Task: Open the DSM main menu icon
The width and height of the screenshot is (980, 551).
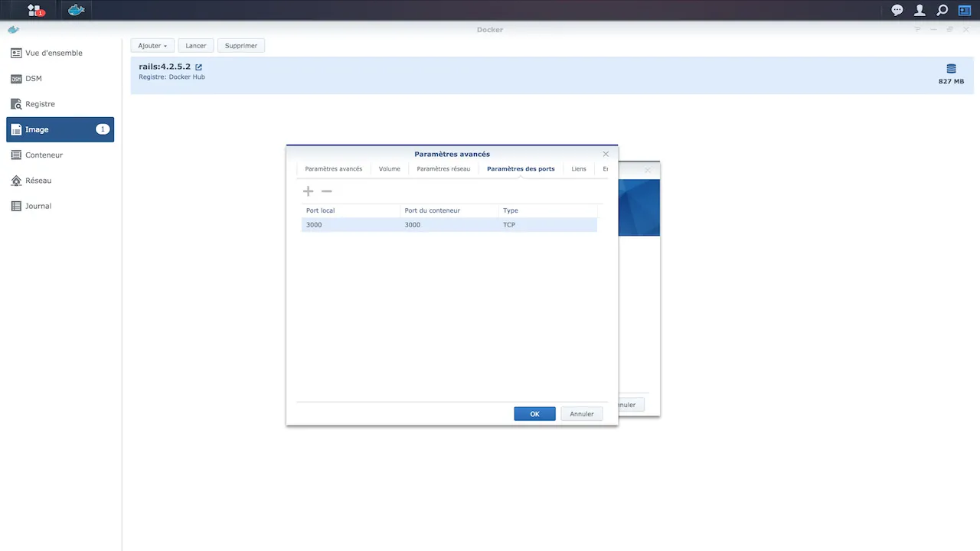Action: point(35,10)
